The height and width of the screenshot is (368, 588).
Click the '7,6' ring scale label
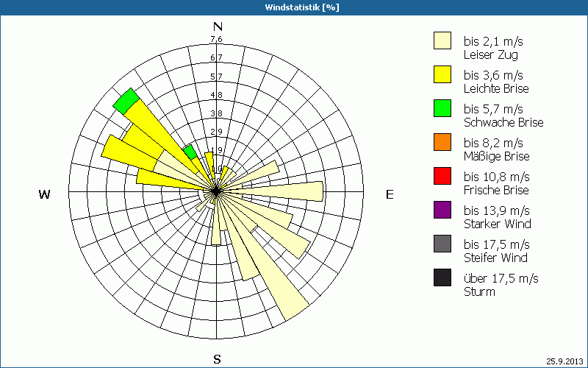click(x=216, y=39)
